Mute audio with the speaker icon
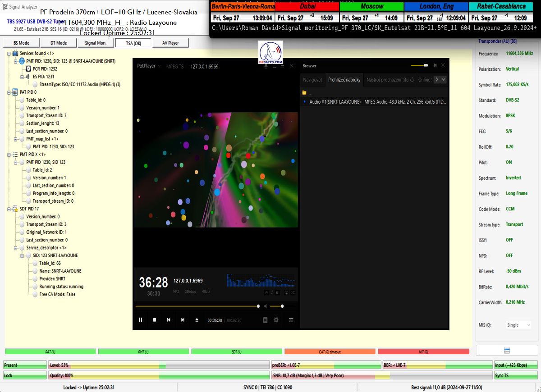The width and height of the screenshot is (541, 392). 266,306
